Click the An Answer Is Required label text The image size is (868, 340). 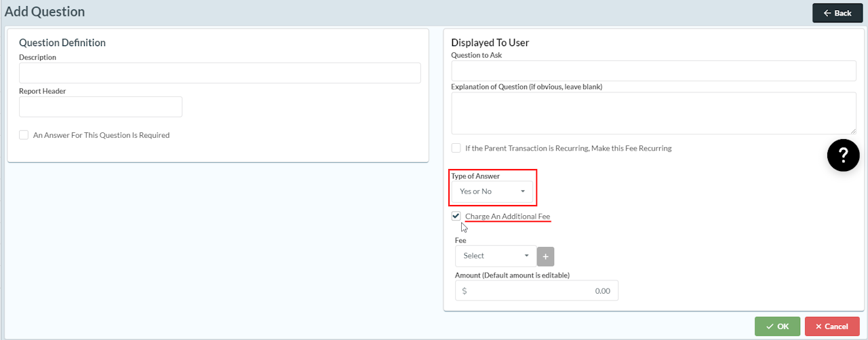[x=101, y=135]
